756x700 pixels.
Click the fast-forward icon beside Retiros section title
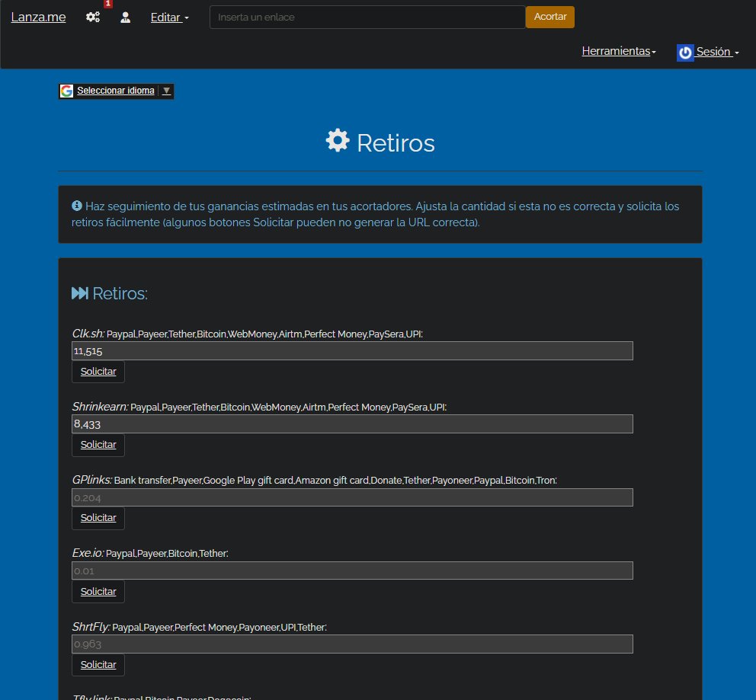click(x=79, y=293)
